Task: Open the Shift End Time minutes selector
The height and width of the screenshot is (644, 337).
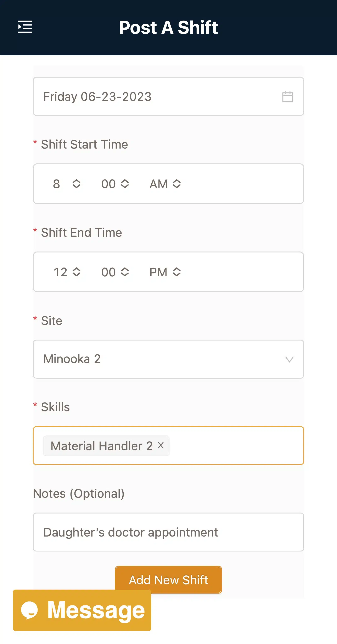Action: pos(115,272)
